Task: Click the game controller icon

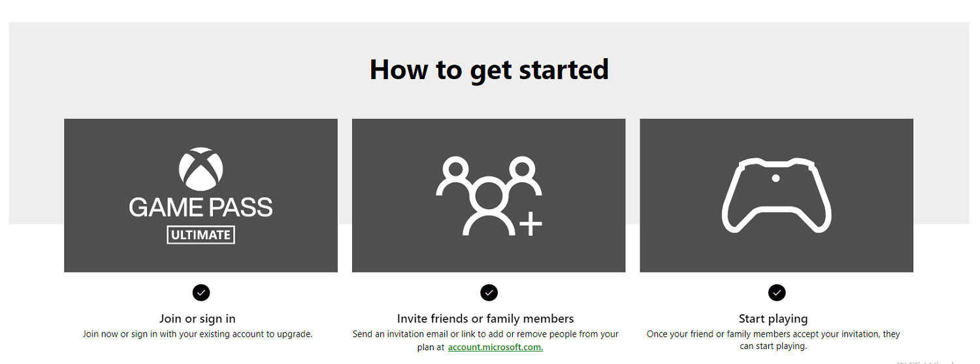Action: click(776, 195)
